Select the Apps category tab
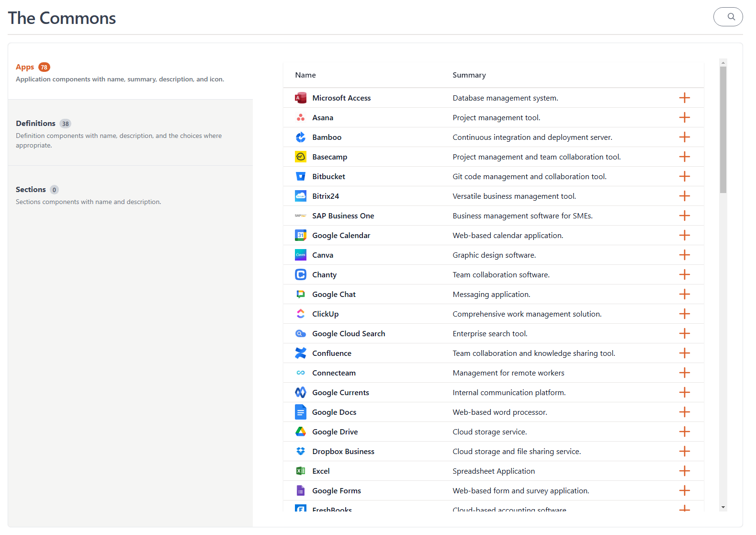Screen dimensions: 756x535 pos(130,71)
